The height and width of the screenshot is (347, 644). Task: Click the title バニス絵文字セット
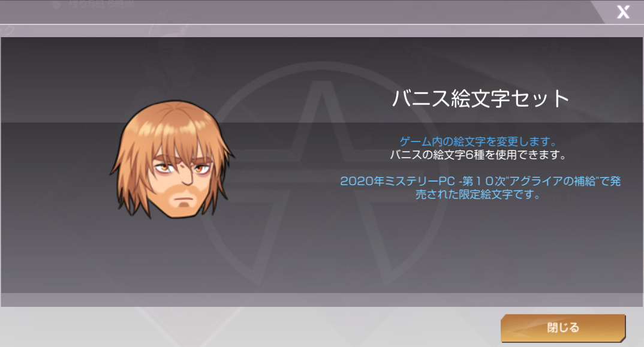coord(480,98)
